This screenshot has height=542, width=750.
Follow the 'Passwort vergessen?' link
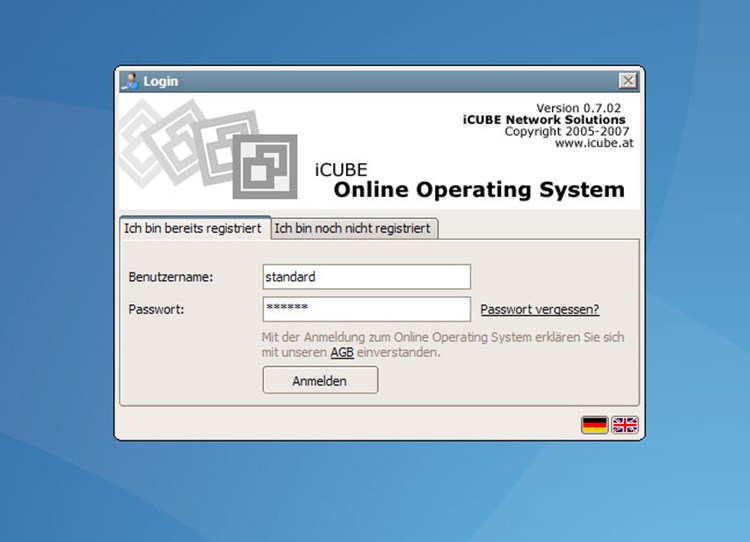540,310
